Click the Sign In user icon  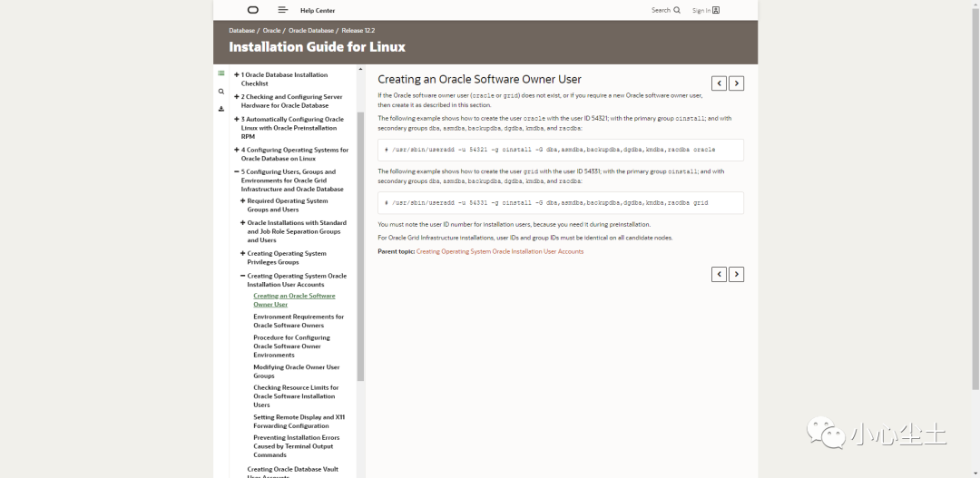[716, 10]
